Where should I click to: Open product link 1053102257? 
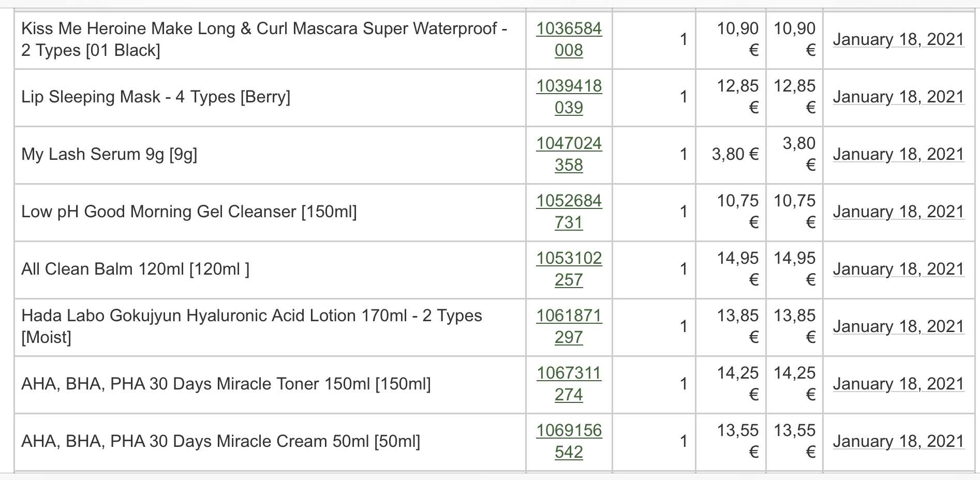569,269
